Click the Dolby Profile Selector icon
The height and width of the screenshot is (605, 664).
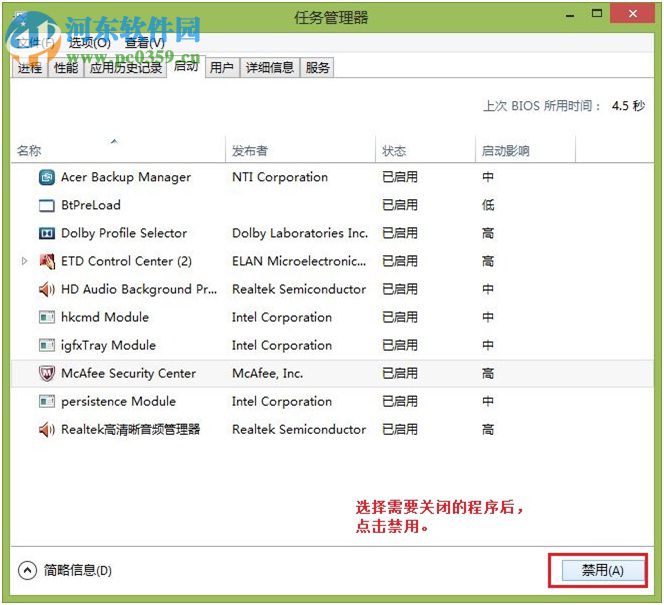click(46, 234)
